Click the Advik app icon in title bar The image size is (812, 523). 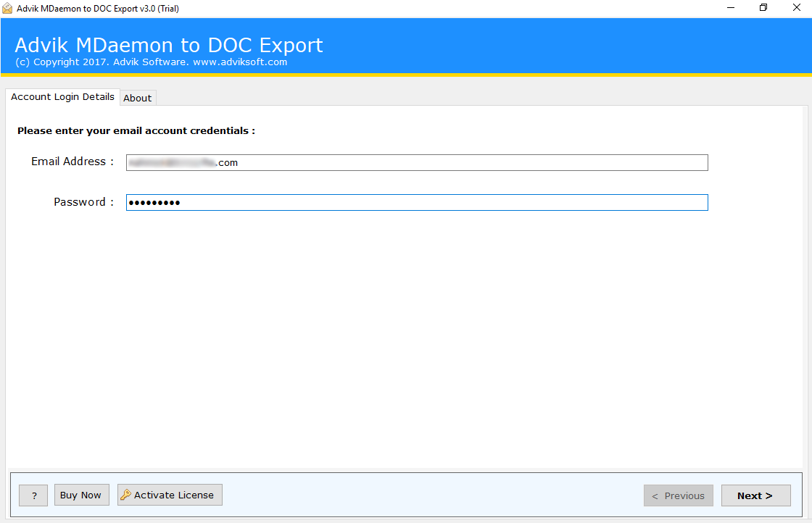(7, 8)
